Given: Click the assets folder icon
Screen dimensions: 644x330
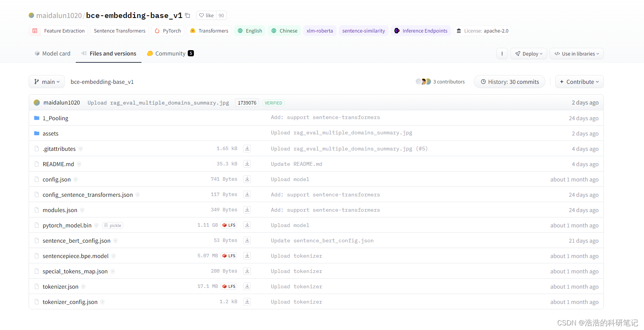Looking at the screenshot, I should [x=37, y=133].
